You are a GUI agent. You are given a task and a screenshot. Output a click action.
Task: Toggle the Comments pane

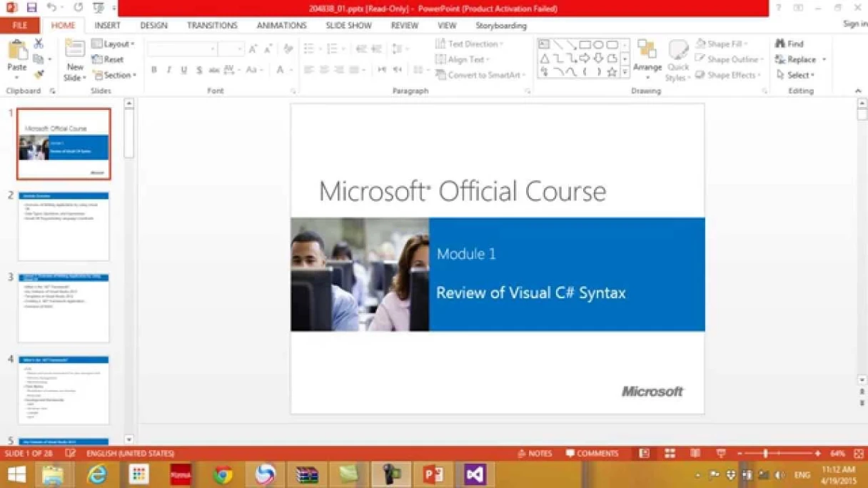[592, 454]
